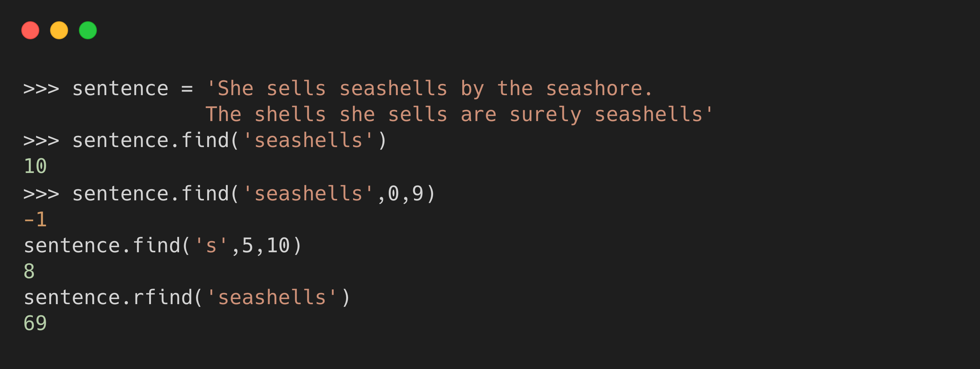Click the word 'surely' in the string
Screen dimensions: 980x369
pyautogui.click(x=545, y=115)
